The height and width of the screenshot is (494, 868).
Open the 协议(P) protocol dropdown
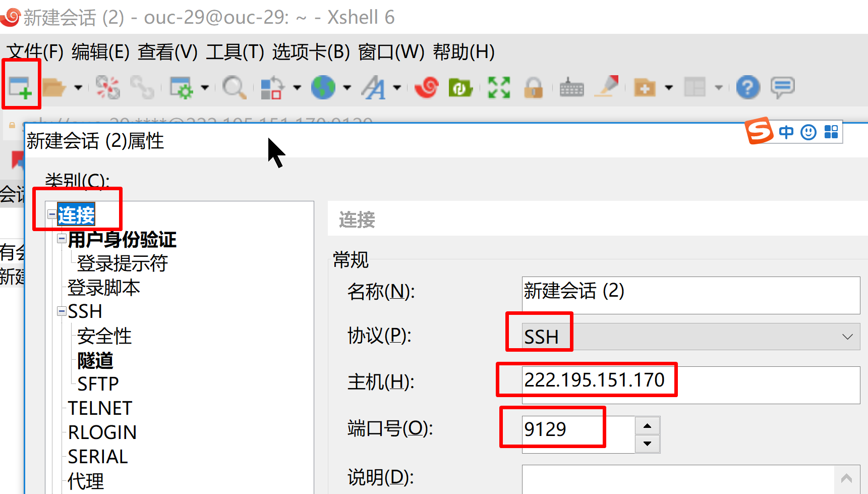(691, 337)
